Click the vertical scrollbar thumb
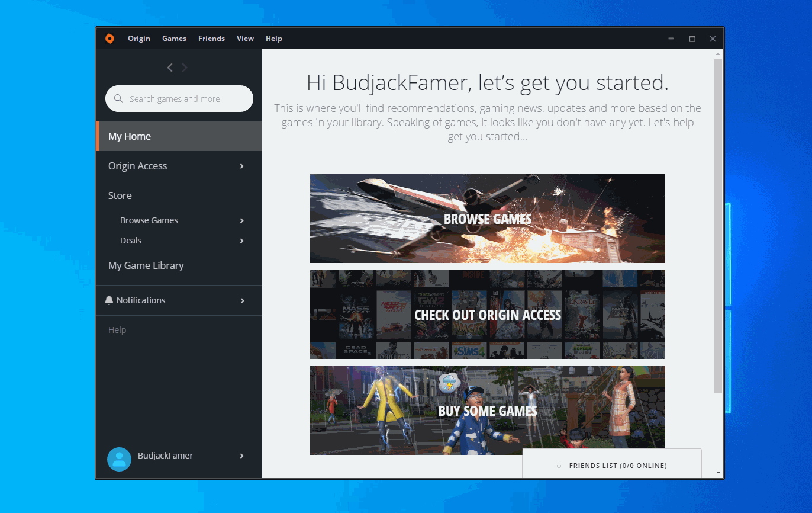 718,226
